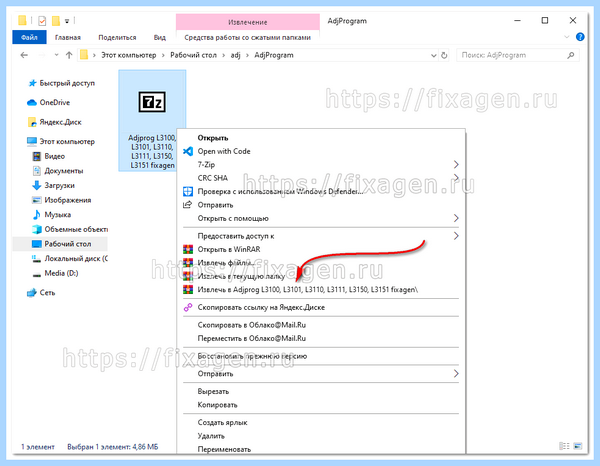This screenshot has width=600, height=466.
Task: Choose Скопировать в Облако@Mail.Ru
Action: [x=321, y=325]
